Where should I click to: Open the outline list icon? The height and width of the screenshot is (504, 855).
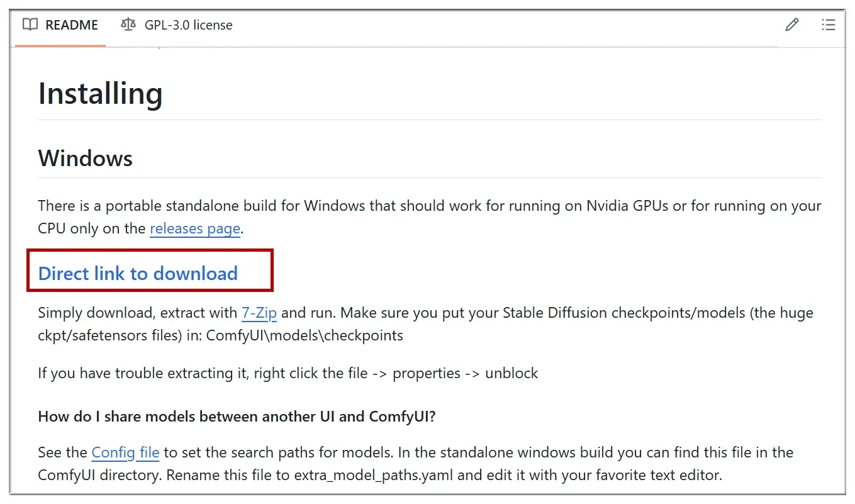tap(828, 25)
